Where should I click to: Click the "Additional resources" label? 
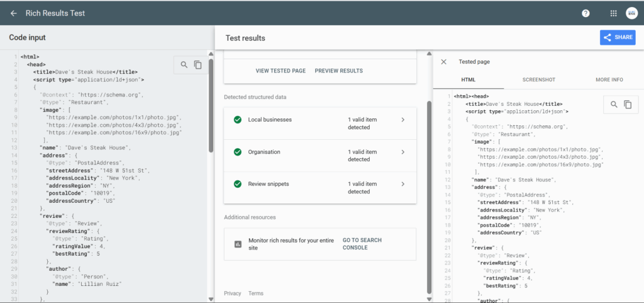click(250, 217)
